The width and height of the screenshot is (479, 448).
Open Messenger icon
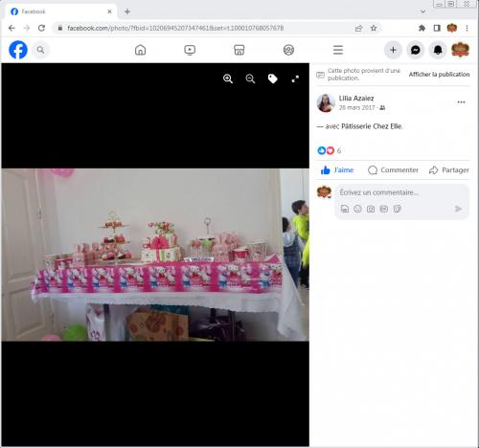click(416, 50)
